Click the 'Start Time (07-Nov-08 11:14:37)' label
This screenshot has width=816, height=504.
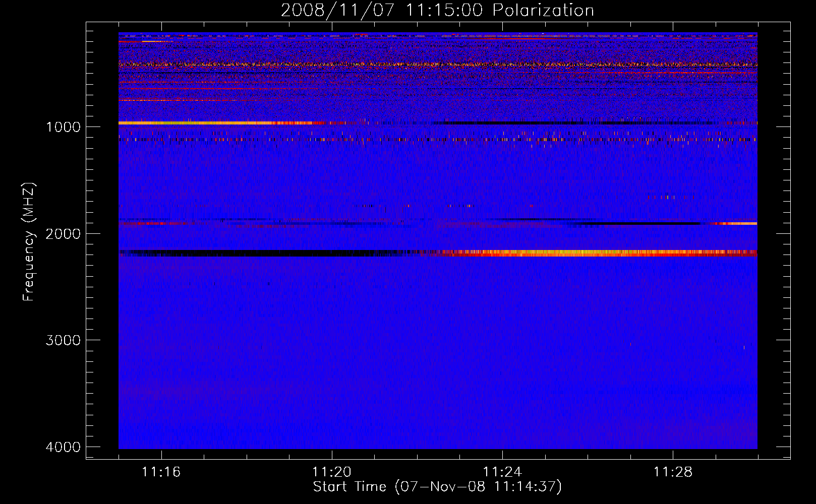437,487
